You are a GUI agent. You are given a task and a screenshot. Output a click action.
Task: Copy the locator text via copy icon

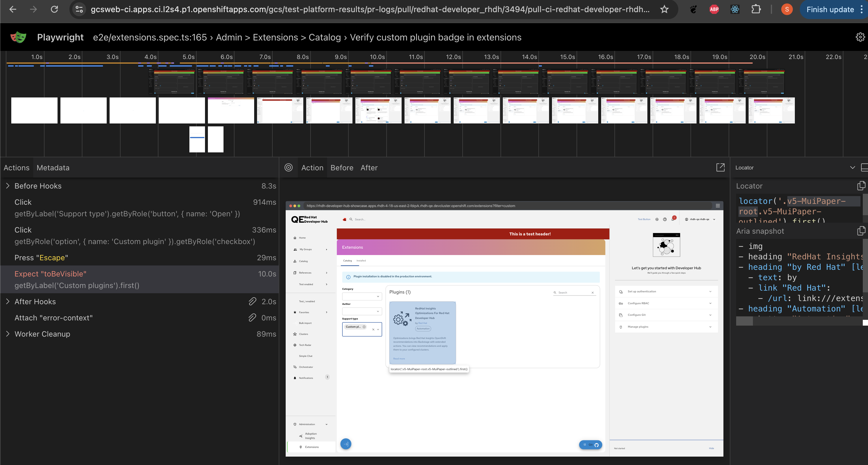(861, 186)
